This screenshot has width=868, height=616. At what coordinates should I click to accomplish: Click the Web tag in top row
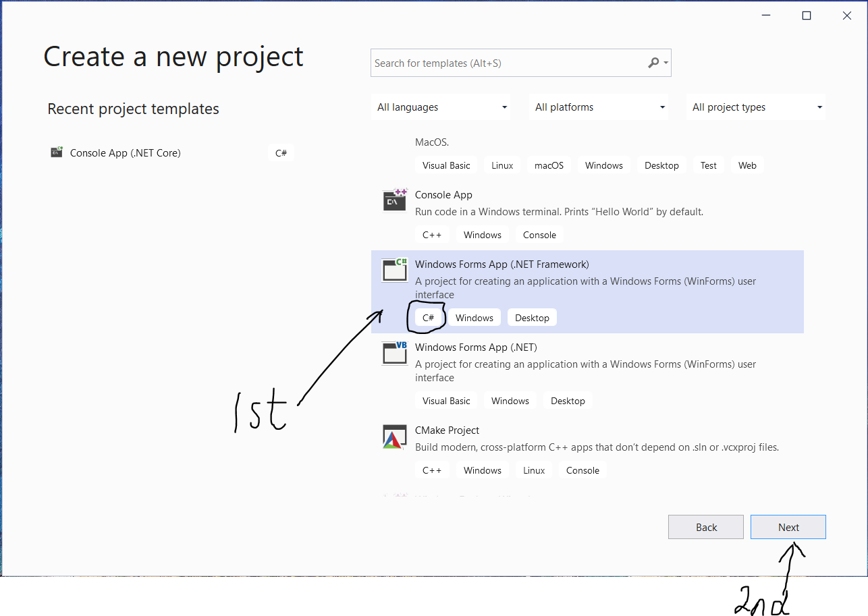coord(747,165)
